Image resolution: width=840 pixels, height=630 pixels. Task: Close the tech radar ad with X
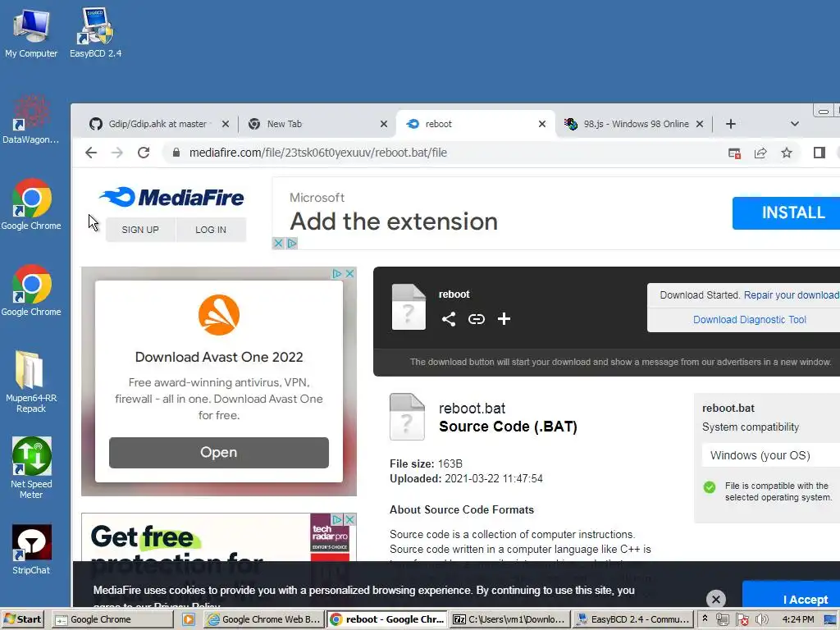point(349,519)
